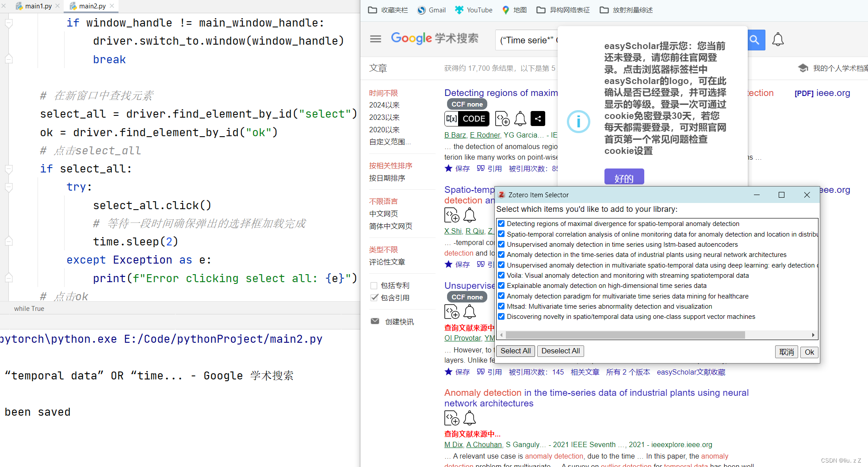Close the main1.py tab
The width and height of the screenshot is (868, 467).
[x=57, y=6]
